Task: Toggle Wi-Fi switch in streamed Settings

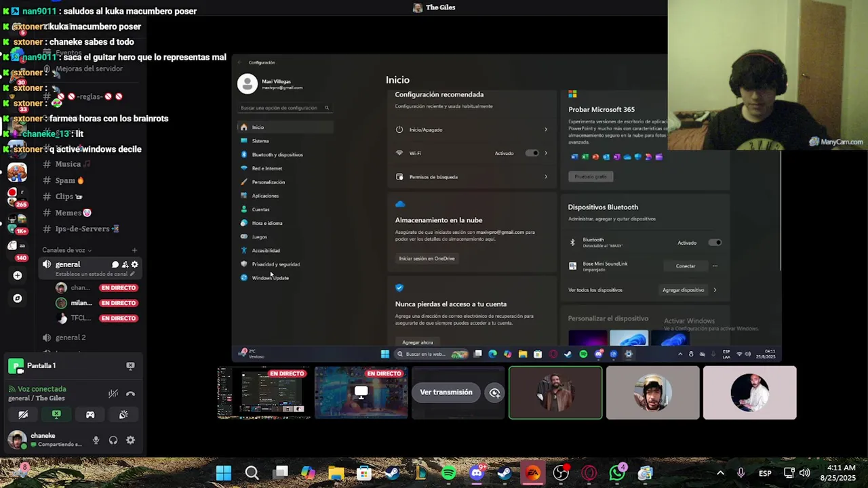Action: (x=532, y=153)
